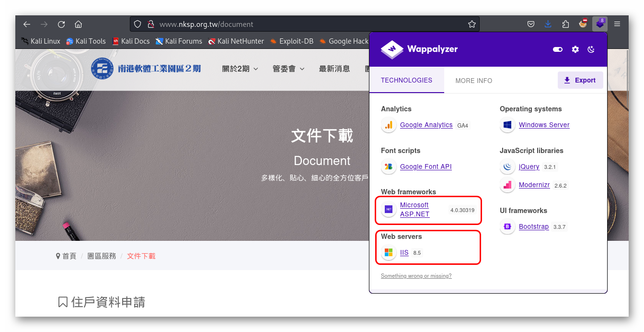Open the Bootstrap link
644x332 pixels.
[x=534, y=226]
